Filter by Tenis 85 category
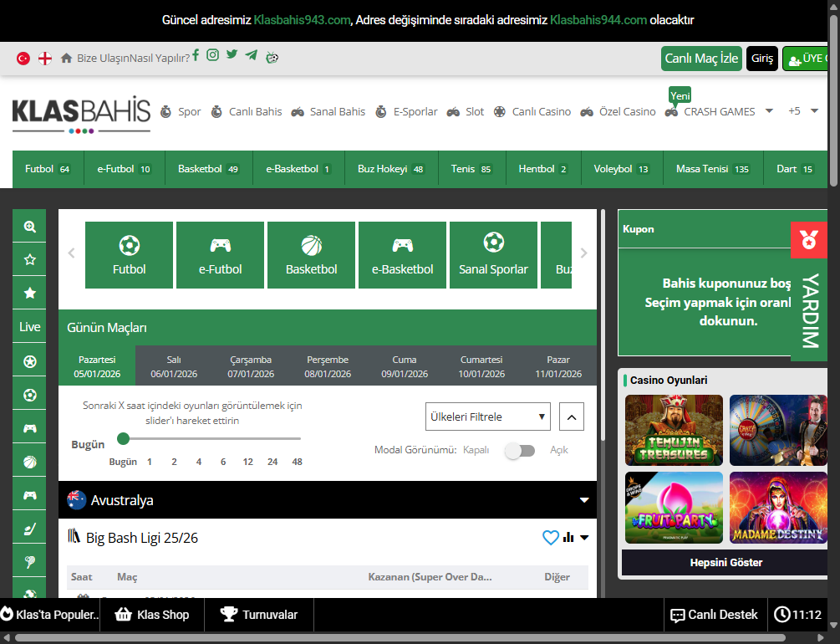Viewport: 840px width, 644px height. [x=471, y=169]
